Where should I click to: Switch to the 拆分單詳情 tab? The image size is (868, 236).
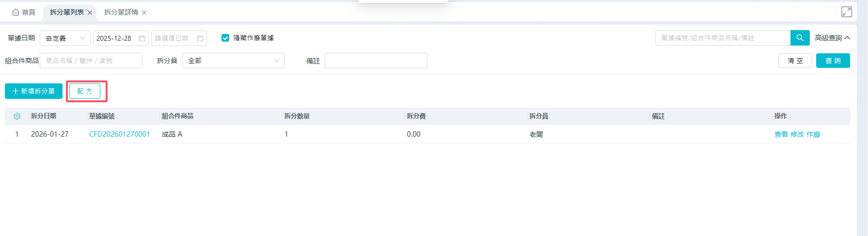coord(121,12)
